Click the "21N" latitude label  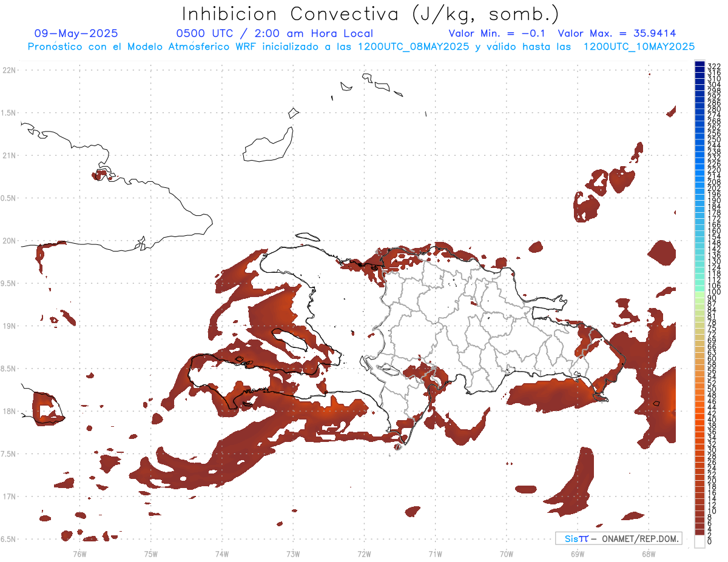(8, 156)
